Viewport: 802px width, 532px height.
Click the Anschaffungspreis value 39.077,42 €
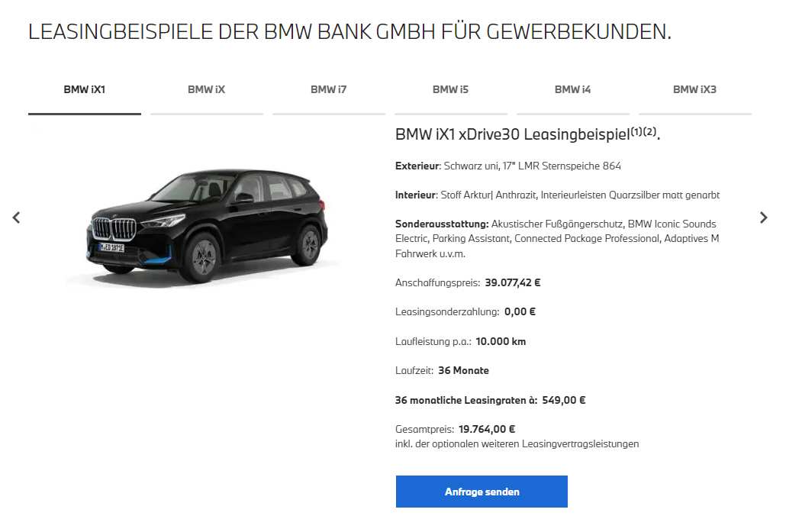click(513, 282)
